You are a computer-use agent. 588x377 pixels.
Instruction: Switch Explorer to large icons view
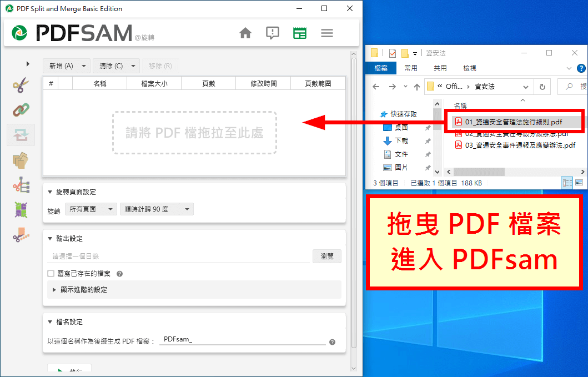click(x=579, y=183)
